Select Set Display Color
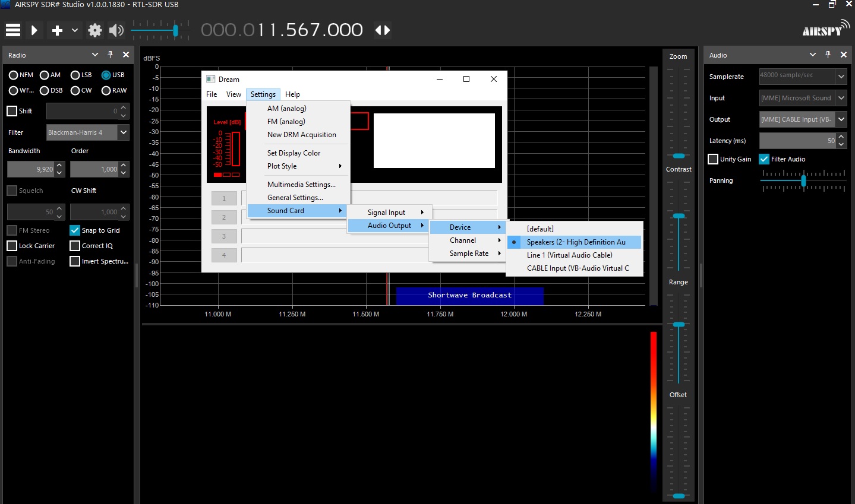The image size is (855, 504). (x=298, y=153)
